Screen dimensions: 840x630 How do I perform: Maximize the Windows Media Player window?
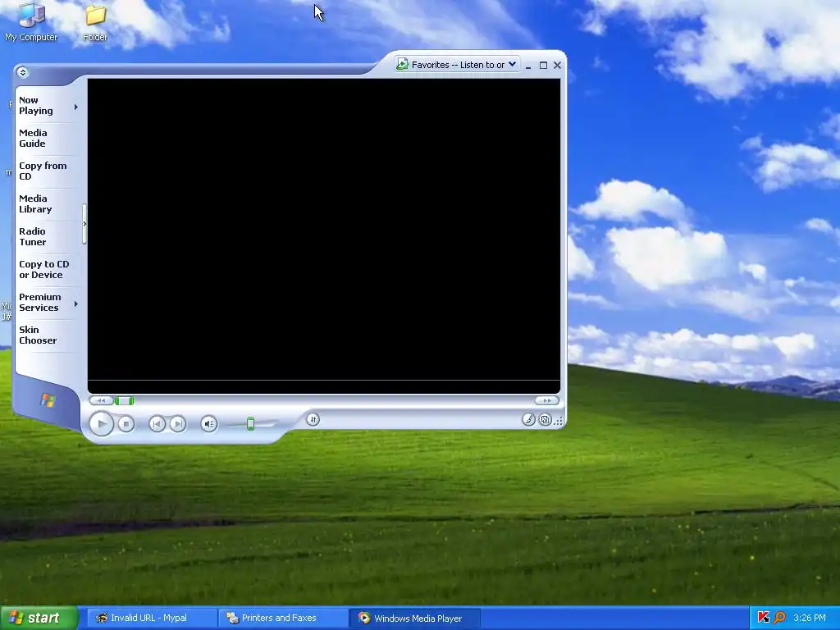pyautogui.click(x=543, y=66)
